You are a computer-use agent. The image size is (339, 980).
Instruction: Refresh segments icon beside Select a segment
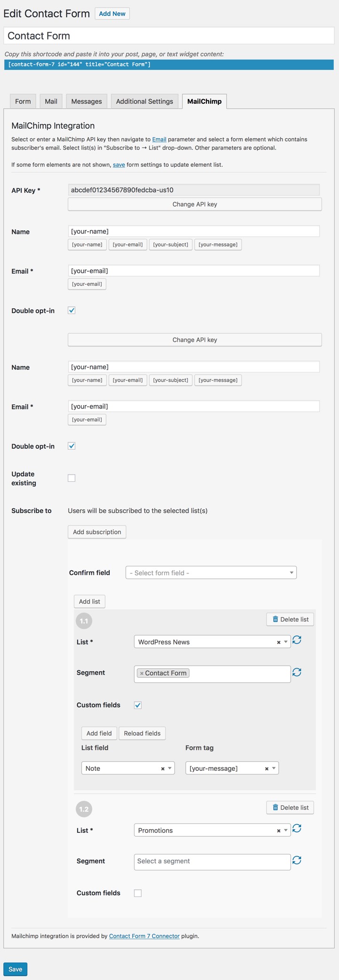[x=297, y=860]
